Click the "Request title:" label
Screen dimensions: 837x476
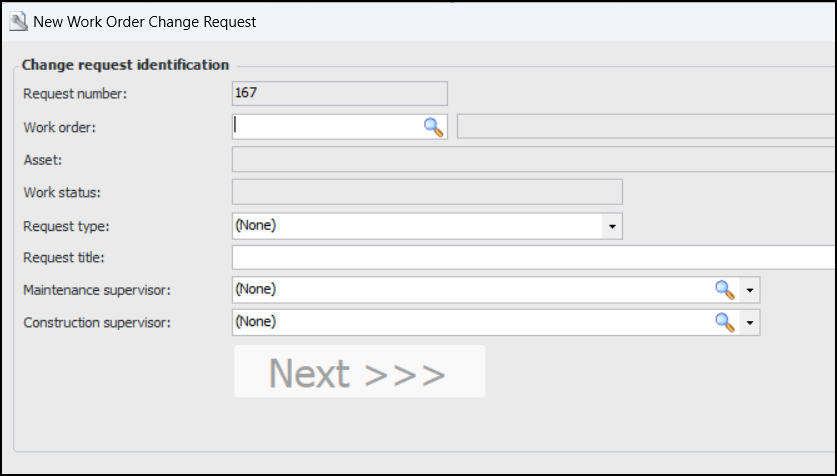point(64,258)
